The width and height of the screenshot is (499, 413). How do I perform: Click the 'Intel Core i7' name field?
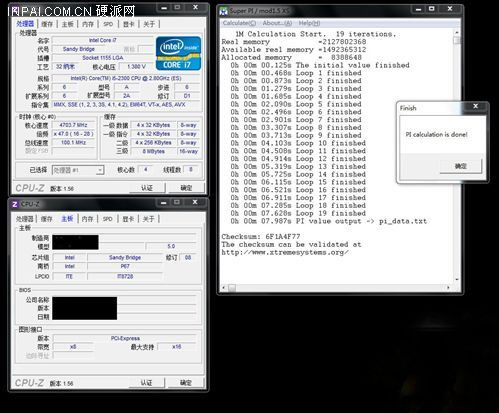pyautogui.click(x=103, y=40)
